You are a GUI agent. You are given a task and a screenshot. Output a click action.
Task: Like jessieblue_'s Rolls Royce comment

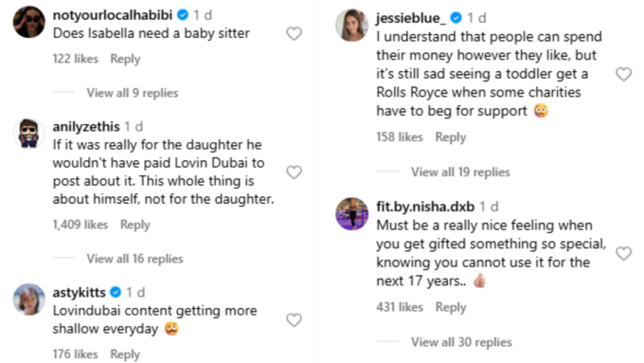(x=623, y=74)
